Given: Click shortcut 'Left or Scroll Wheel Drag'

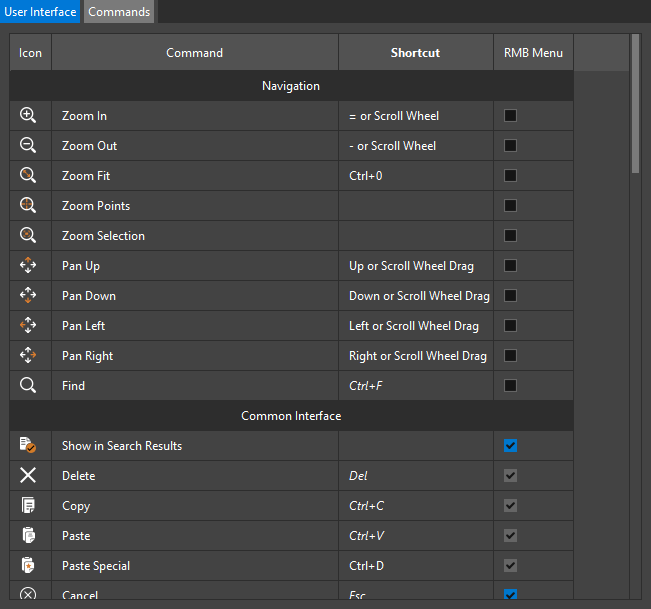Looking at the screenshot, I should pyautogui.click(x=414, y=326).
